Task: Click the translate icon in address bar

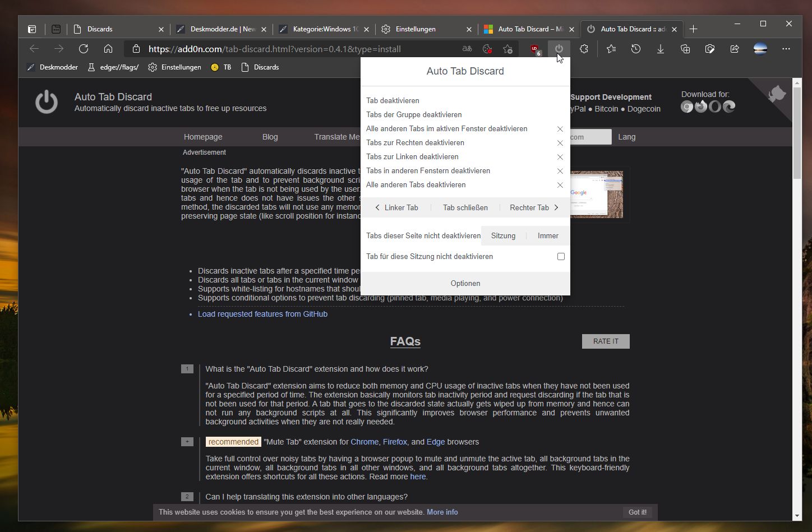Action: tap(467, 49)
